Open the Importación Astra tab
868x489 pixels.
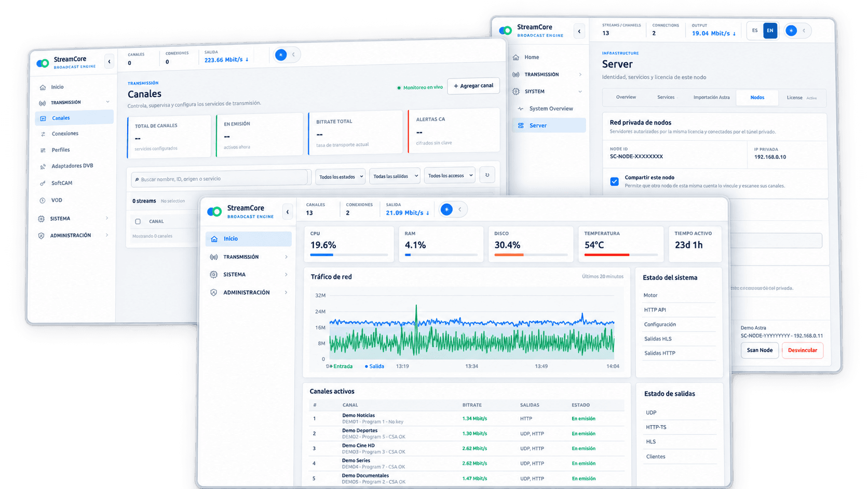coord(711,97)
